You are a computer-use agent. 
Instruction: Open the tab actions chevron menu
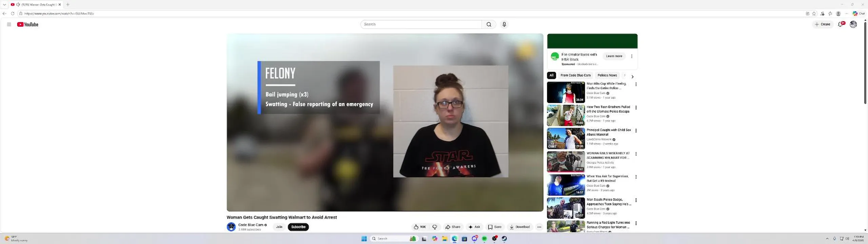click(4, 5)
